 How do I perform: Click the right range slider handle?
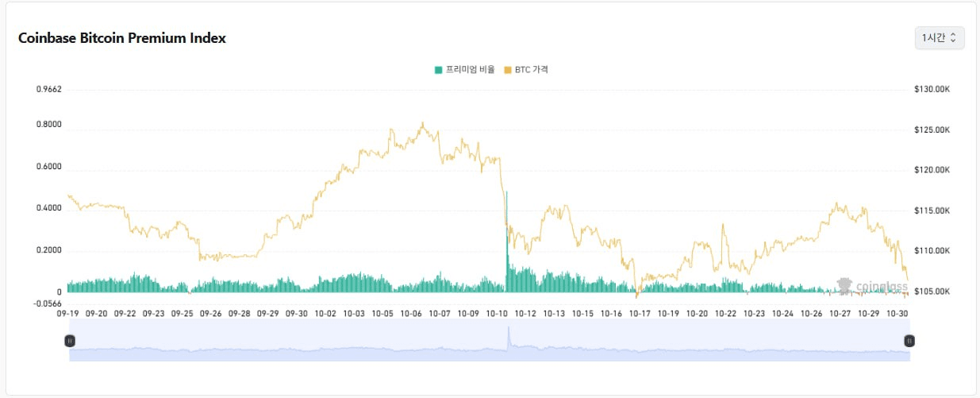tap(909, 341)
